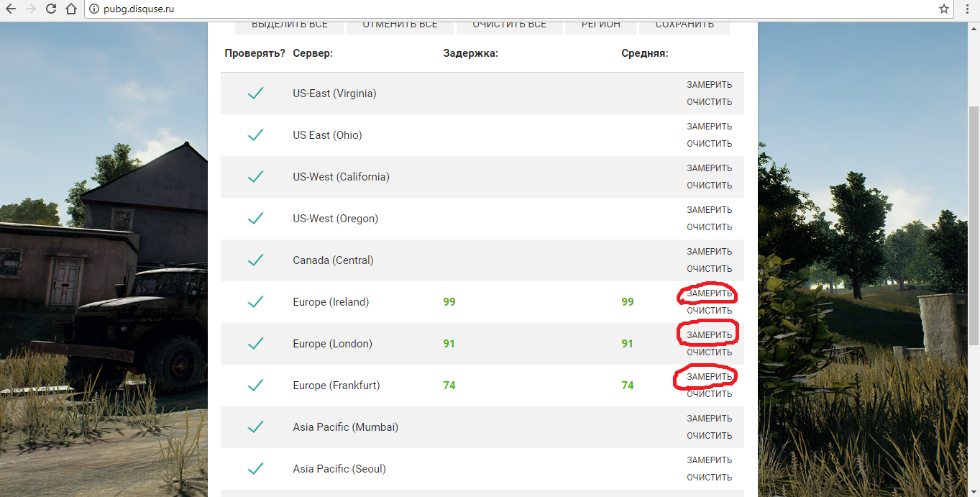This screenshot has width=980, height=497.
Task: Click the site info icon in address bar
Action: (93, 9)
